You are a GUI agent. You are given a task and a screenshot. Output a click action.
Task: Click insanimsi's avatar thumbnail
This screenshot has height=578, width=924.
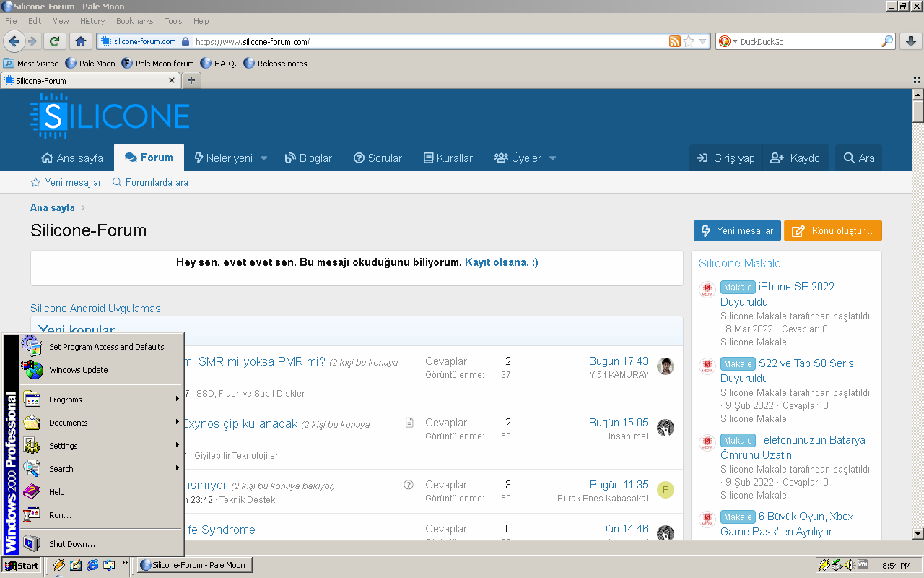[x=666, y=428]
